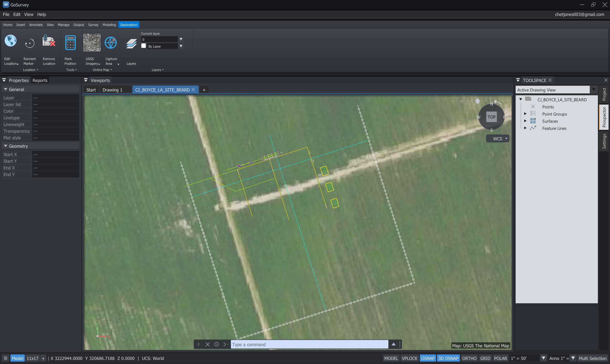610x364 pixels.
Task: Toggle the GRID display
Action: click(x=485, y=358)
